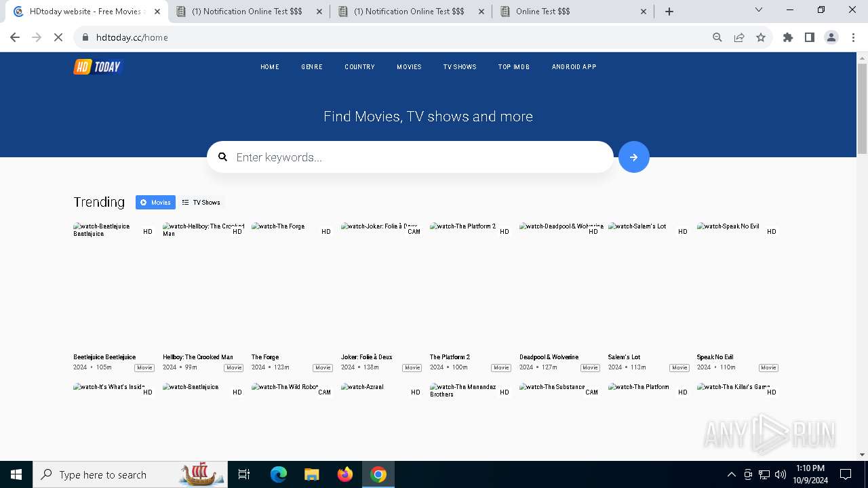
Task: Open File Explorer from taskbar
Action: (312, 474)
